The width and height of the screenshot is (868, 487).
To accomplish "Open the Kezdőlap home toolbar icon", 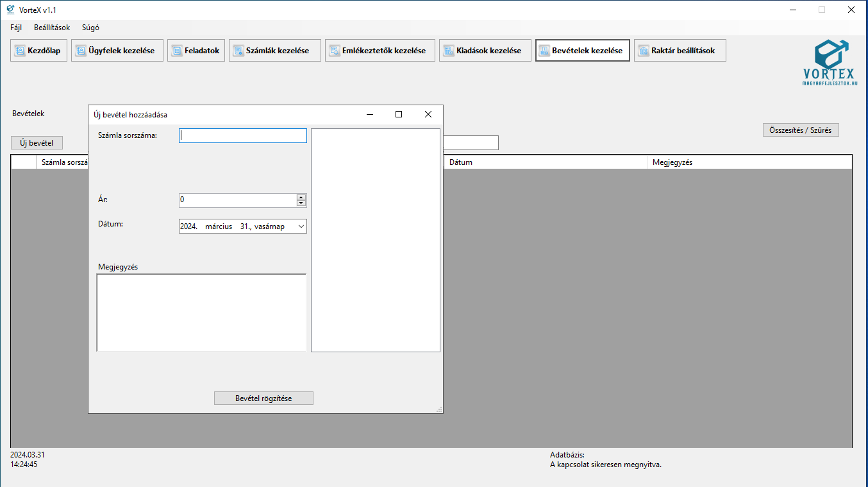I will point(20,51).
